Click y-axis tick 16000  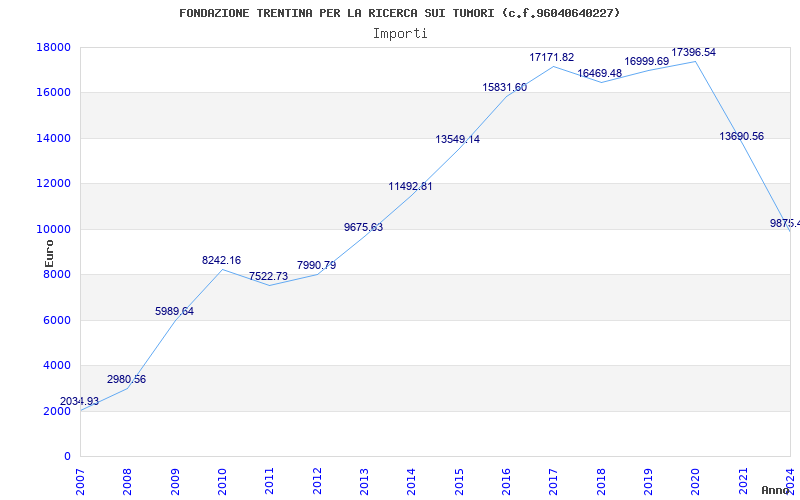53,93
